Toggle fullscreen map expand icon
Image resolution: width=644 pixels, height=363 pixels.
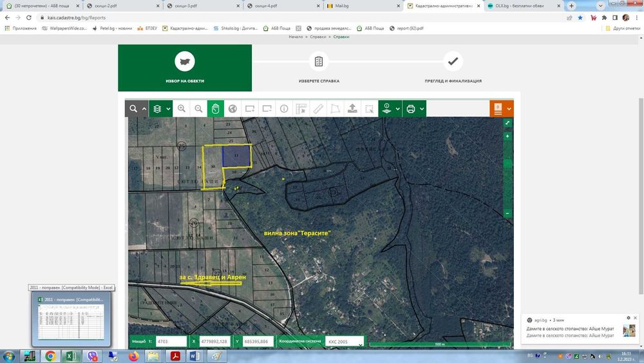pos(507,123)
